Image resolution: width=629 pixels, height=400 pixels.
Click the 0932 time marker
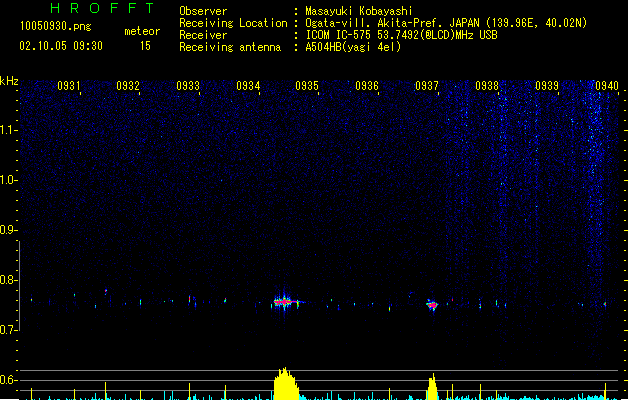click(128, 86)
